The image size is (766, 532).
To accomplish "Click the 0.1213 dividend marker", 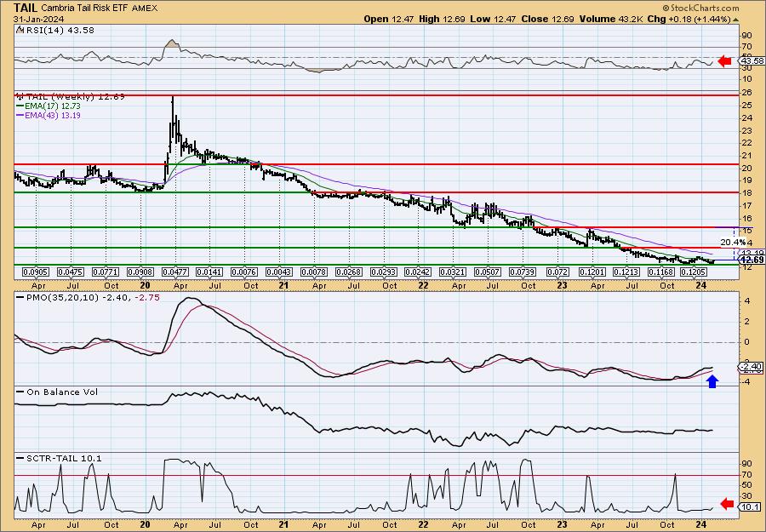I will (627, 272).
